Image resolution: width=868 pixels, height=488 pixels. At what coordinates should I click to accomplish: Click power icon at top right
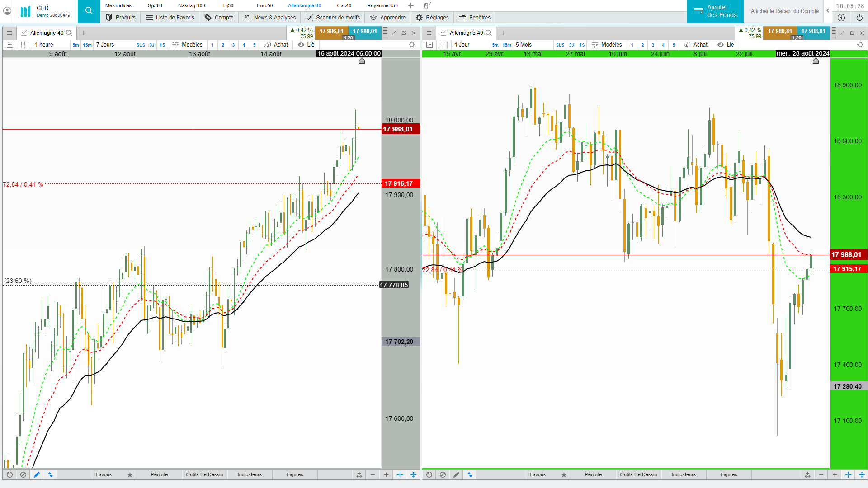(x=859, y=18)
